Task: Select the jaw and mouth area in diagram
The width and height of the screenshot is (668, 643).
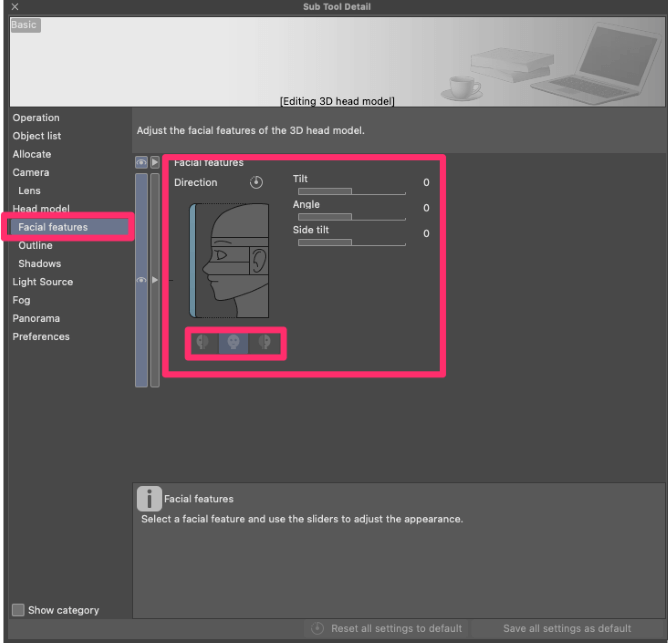Action: 236,288
